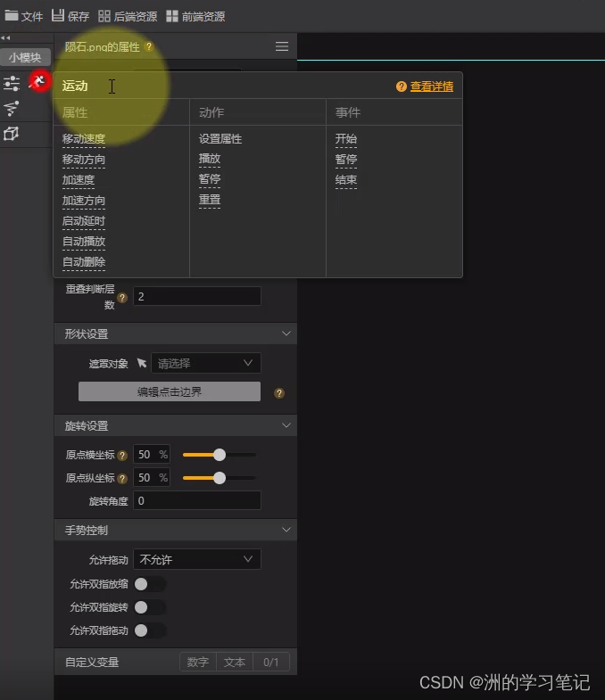
Task: Click help icon beside 重叠判断层数
Action: click(122, 298)
